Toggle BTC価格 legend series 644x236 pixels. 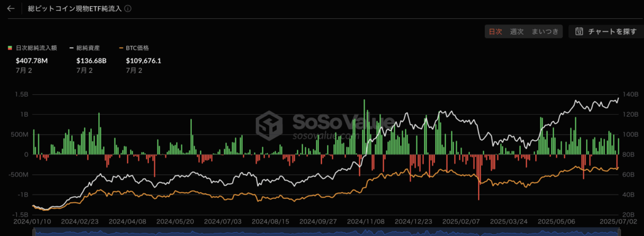(135, 48)
